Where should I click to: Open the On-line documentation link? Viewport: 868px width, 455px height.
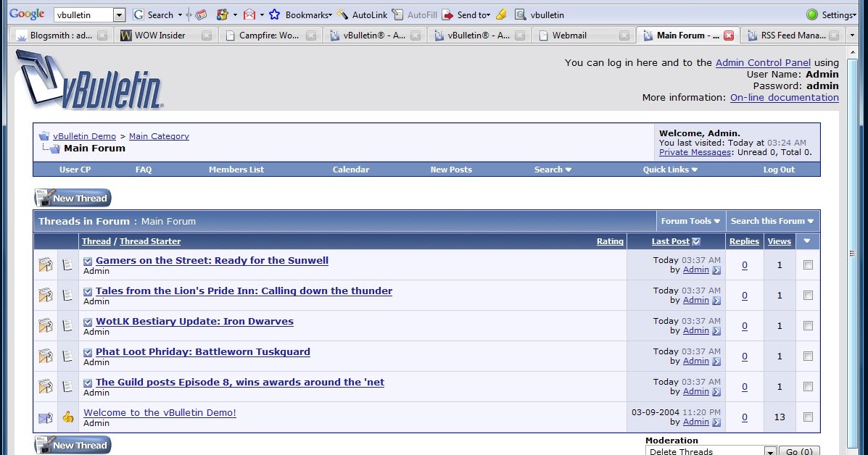[785, 97]
